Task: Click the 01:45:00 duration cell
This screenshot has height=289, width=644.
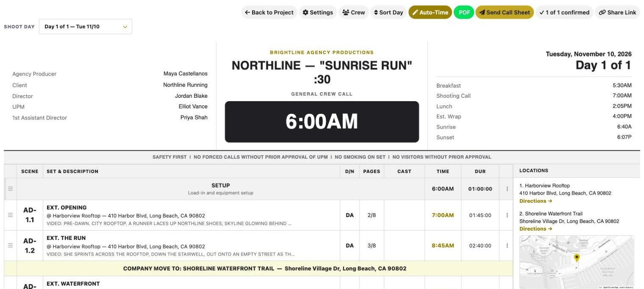Action: click(x=480, y=215)
